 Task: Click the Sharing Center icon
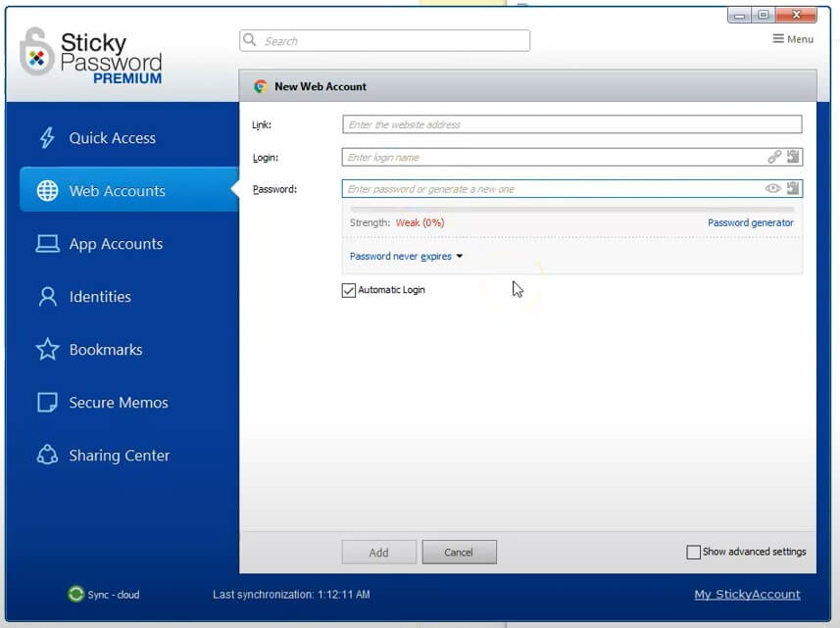[x=47, y=455]
